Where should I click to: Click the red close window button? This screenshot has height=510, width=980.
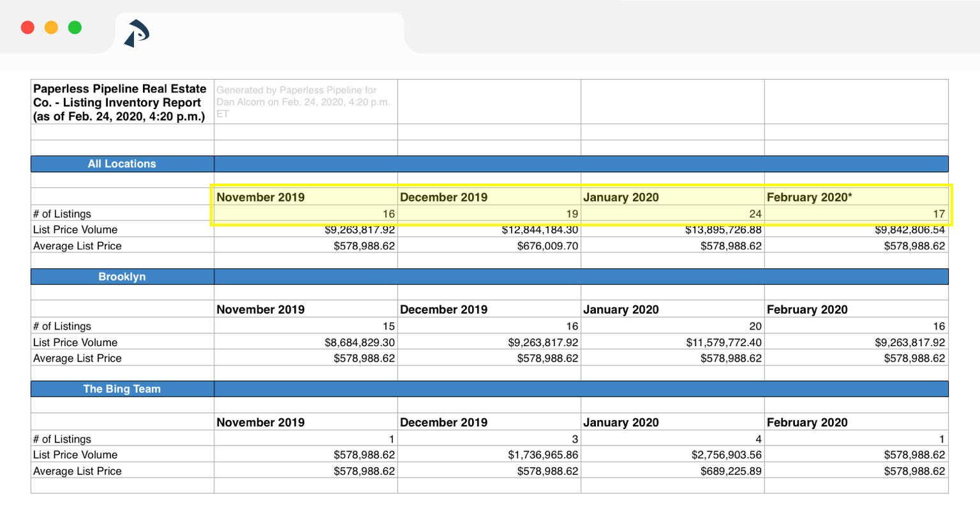[x=27, y=27]
